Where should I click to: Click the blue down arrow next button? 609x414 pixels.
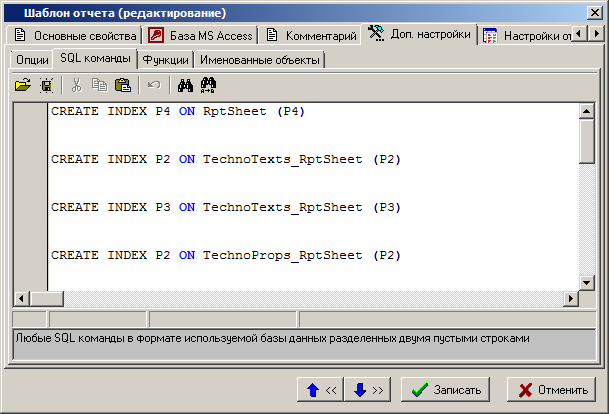coord(369,390)
